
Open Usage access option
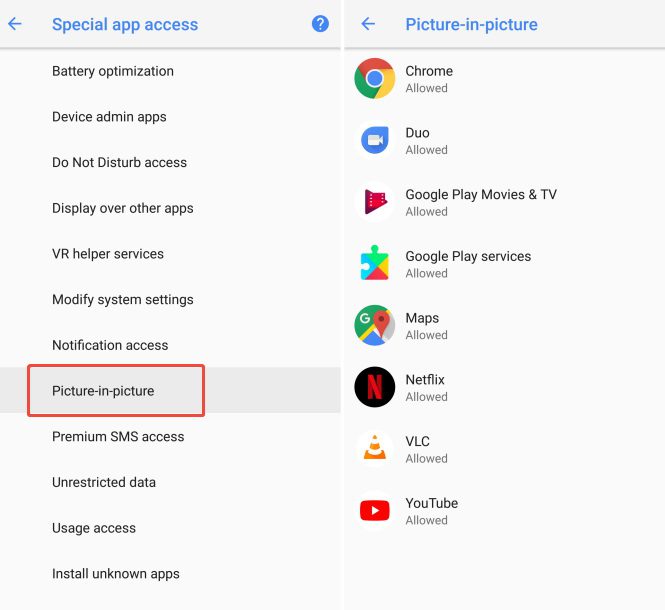(x=170, y=528)
